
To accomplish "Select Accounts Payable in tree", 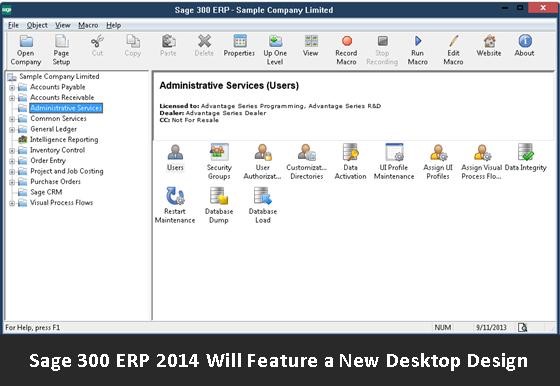I will [58, 87].
